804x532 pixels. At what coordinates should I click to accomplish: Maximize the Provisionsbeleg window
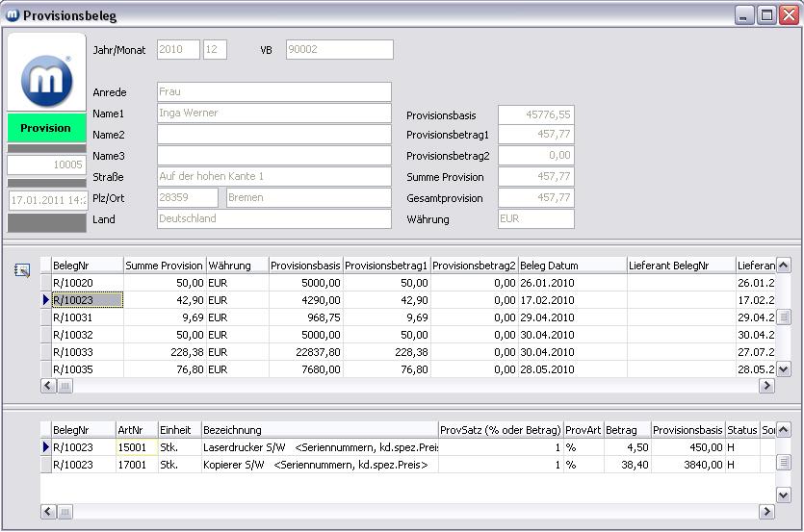766,14
